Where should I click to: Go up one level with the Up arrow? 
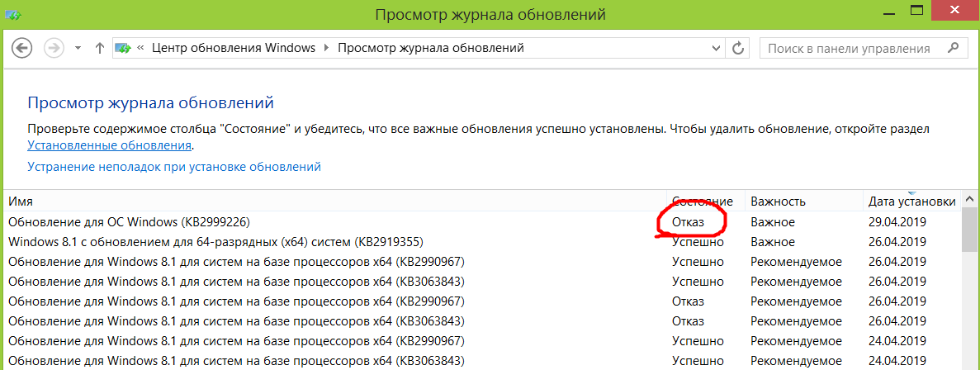point(99,48)
